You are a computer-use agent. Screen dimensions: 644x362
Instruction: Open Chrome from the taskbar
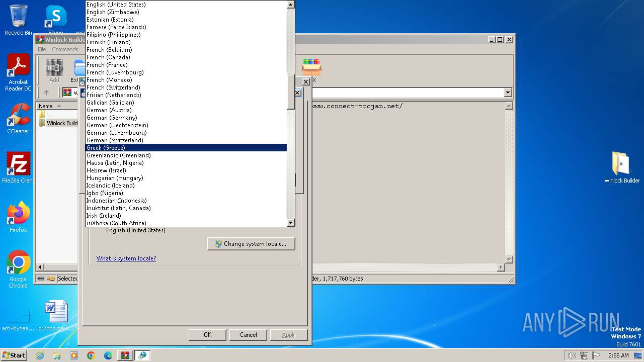tap(91, 355)
